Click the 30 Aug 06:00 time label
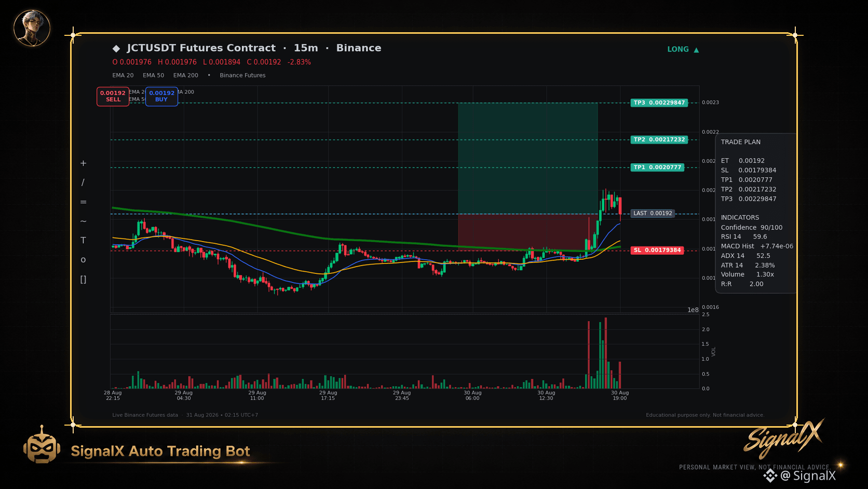Image resolution: width=868 pixels, height=489 pixels. click(x=472, y=395)
